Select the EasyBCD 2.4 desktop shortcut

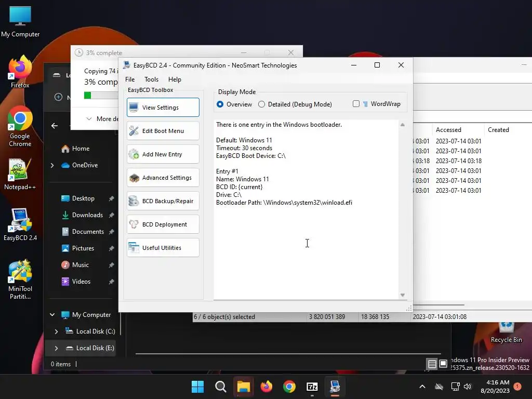pyautogui.click(x=20, y=224)
